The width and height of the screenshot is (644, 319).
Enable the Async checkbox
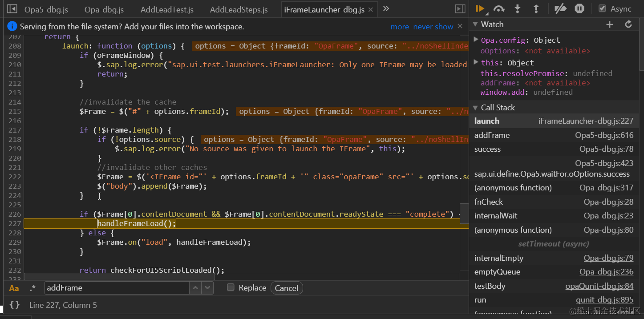tap(602, 8)
